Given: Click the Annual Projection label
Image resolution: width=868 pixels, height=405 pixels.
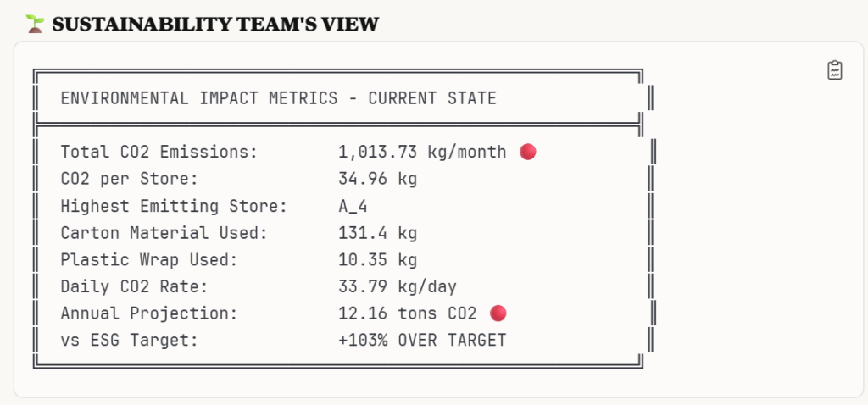Looking at the screenshot, I should point(148,313).
